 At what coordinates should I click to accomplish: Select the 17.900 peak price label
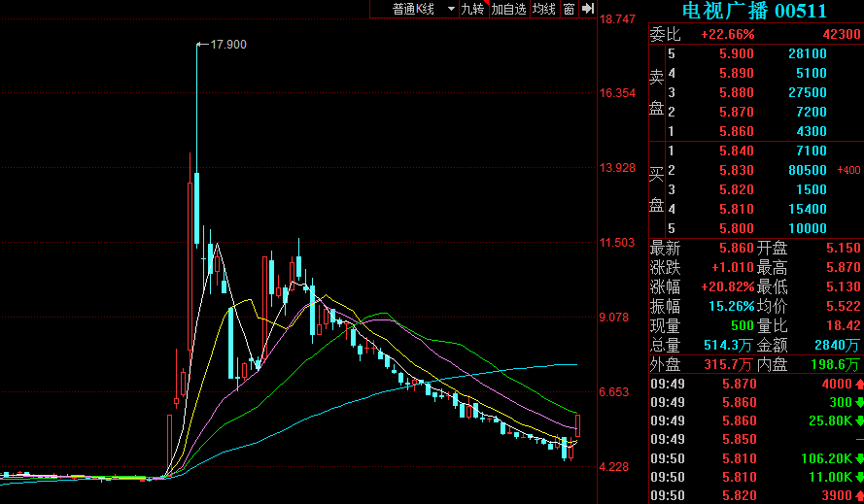pyautogui.click(x=228, y=45)
